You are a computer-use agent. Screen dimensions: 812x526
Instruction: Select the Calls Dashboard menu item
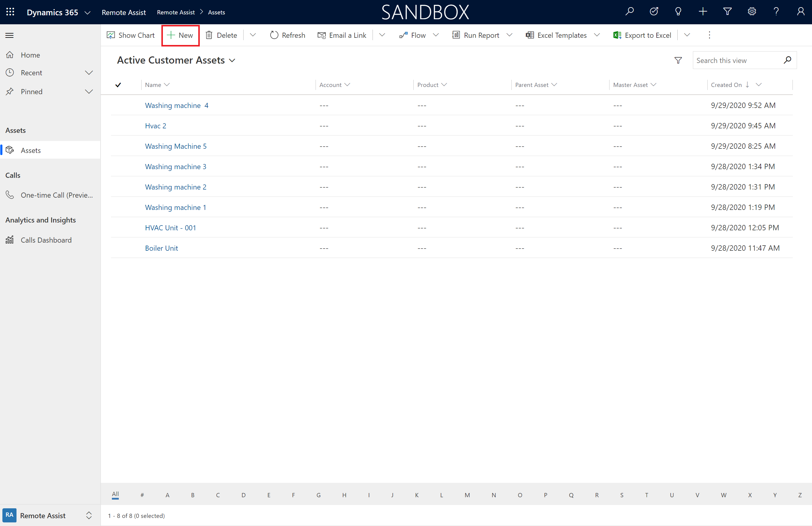[x=46, y=240]
